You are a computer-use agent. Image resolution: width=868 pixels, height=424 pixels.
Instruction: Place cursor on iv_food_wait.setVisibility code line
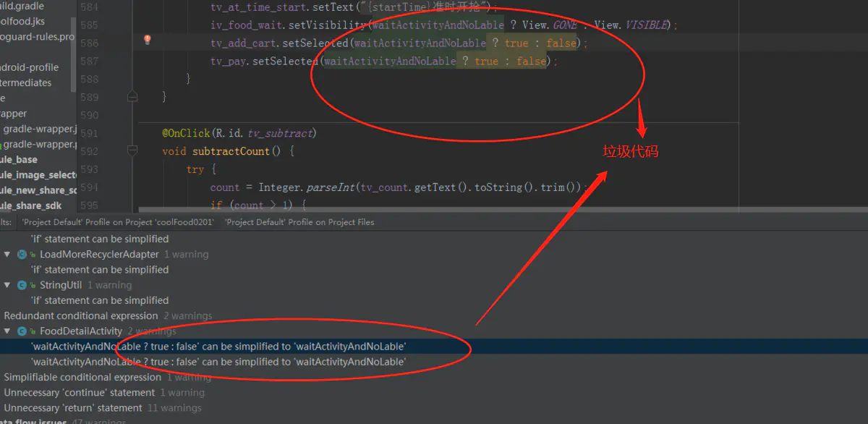[444, 25]
